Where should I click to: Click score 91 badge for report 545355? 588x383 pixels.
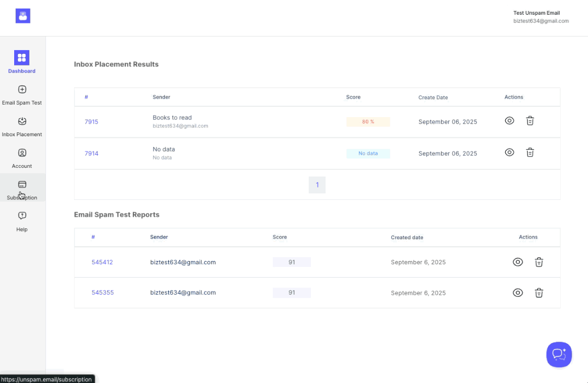click(x=292, y=293)
